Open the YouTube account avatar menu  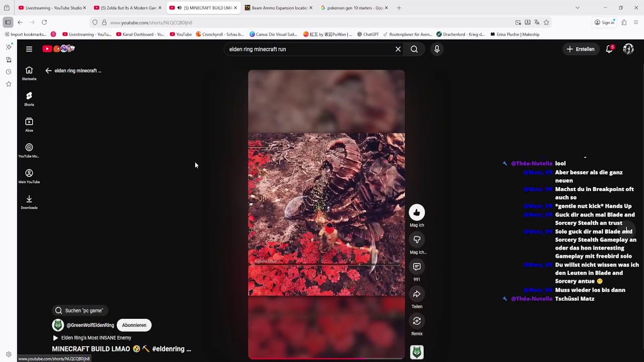628,49
